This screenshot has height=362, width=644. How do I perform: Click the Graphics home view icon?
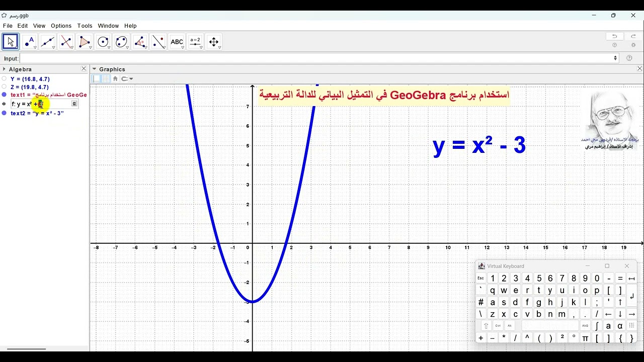pyautogui.click(x=115, y=78)
